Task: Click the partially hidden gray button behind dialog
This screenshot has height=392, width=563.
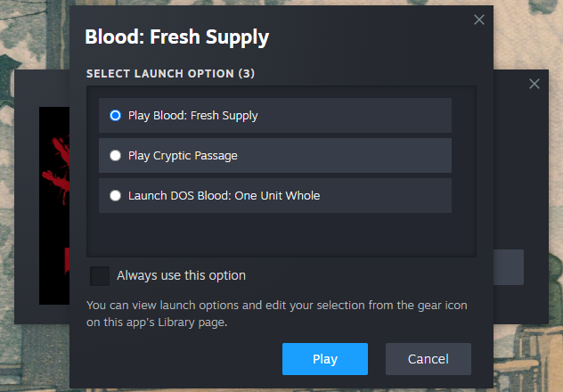Action: (x=509, y=266)
